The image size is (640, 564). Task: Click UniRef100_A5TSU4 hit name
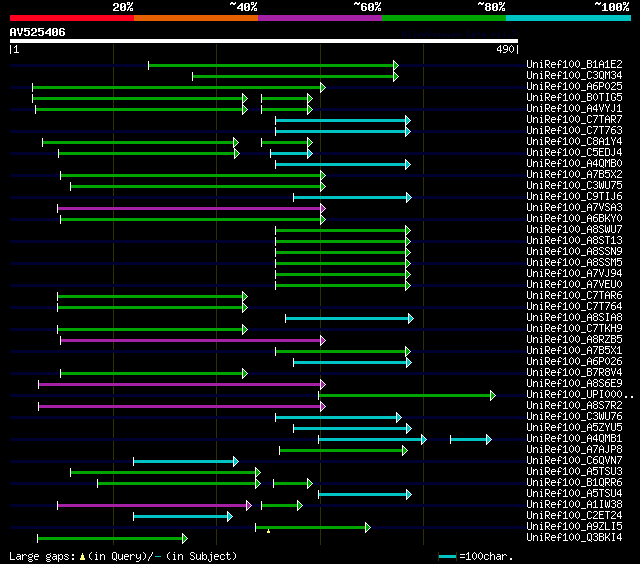tap(574, 494)
